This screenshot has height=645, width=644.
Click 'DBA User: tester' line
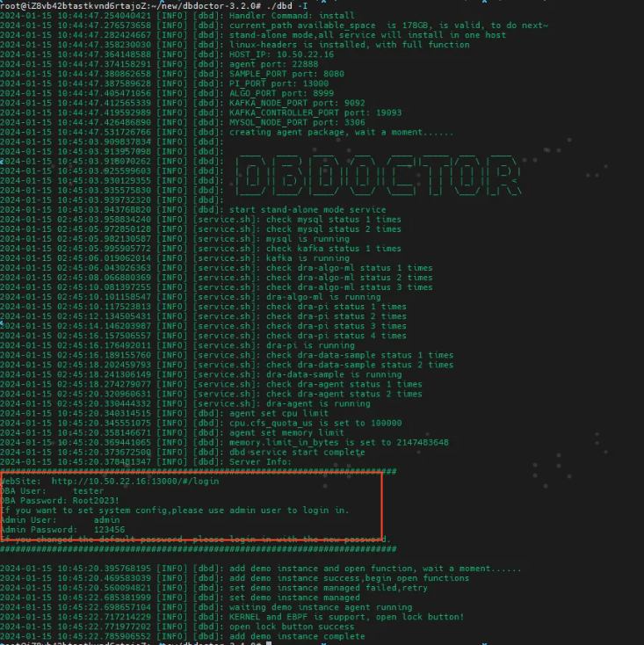pyautogui.click(x=52, y=491)
